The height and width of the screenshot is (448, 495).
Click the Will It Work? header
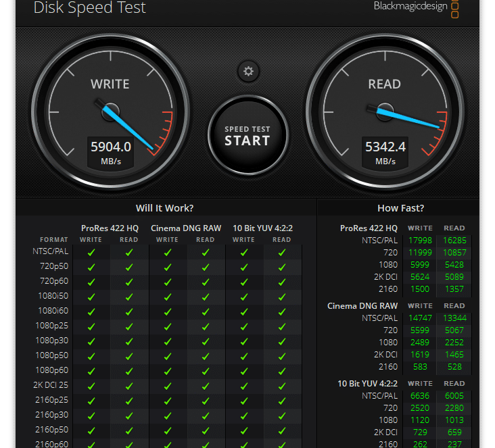pos(164,208)
